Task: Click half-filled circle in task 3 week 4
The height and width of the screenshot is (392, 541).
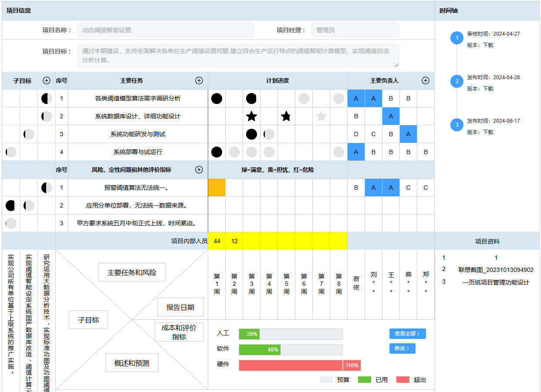Action: (x=269, y=134)
